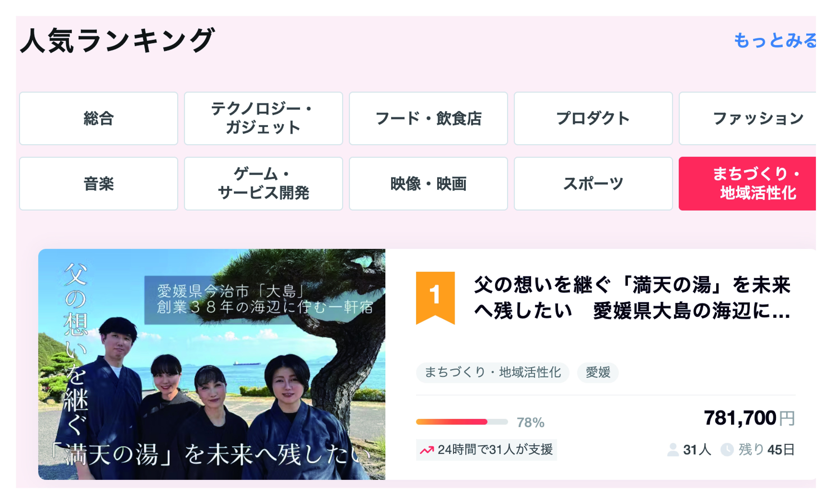
Task: Open the フード・飲食店 ranking tab
Action: 428,119
